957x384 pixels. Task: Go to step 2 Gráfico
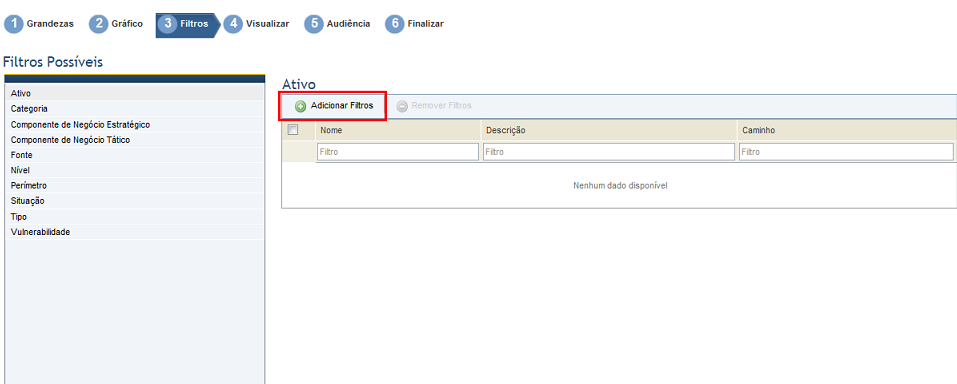116,24
